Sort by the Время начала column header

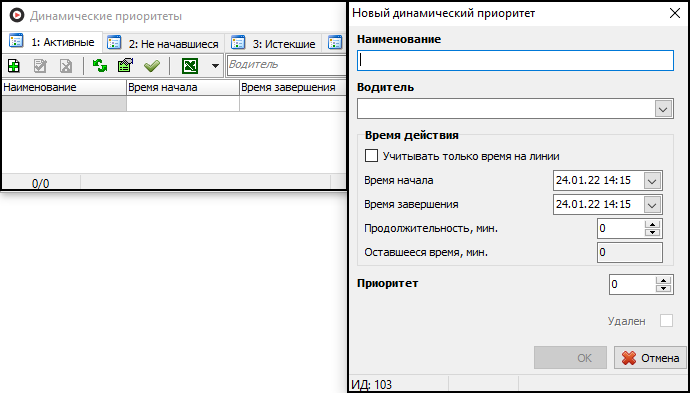click(183, 87)
